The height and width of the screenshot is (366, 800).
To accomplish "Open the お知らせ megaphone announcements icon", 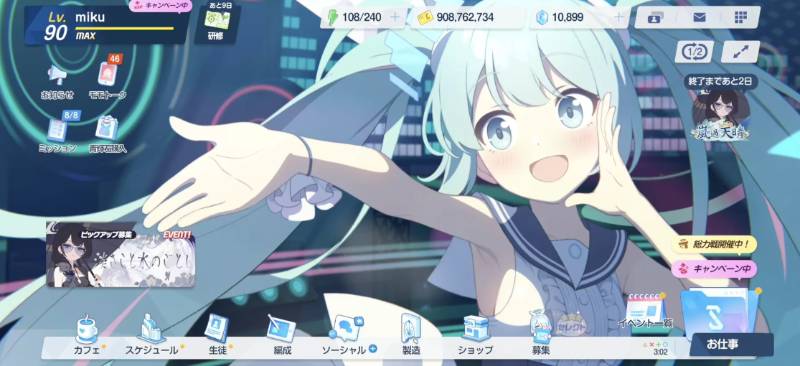I will [57, 82].
